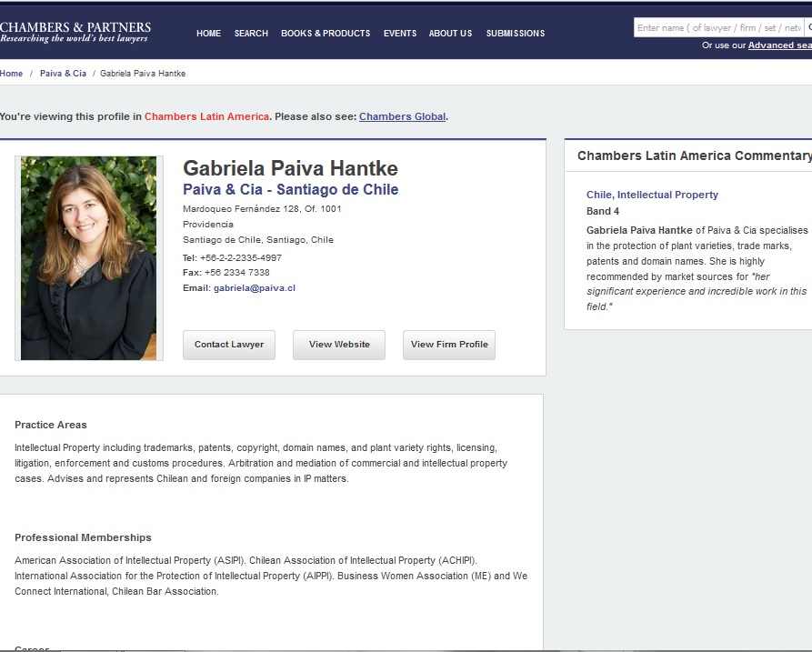Screen dimensions: 812x652
Task: Follow the Advanced search link
Action: pyautogui.click(x=780, y=45)
